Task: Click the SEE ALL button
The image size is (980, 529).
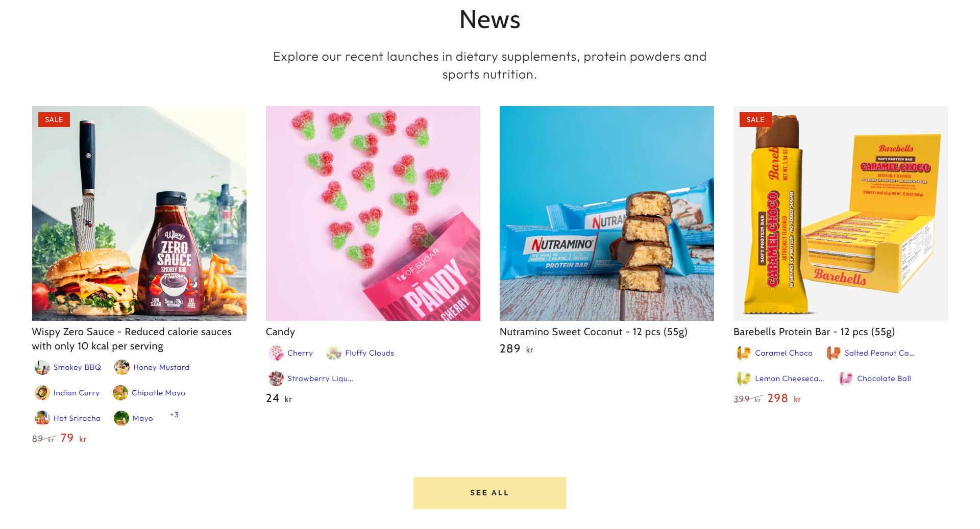Action: coord(490,493)
